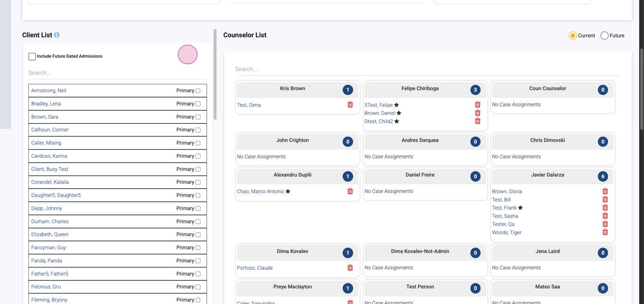
Task: Click the star beside Test, Frank
Action: (520, 207)
